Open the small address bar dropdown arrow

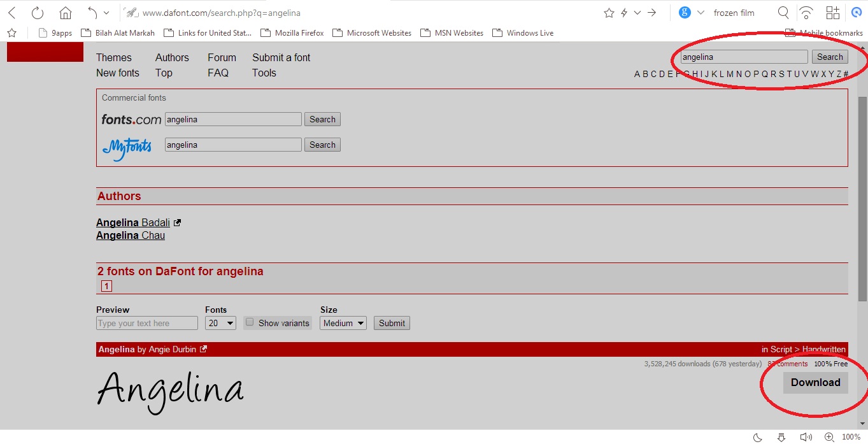[x=638, y=13]
